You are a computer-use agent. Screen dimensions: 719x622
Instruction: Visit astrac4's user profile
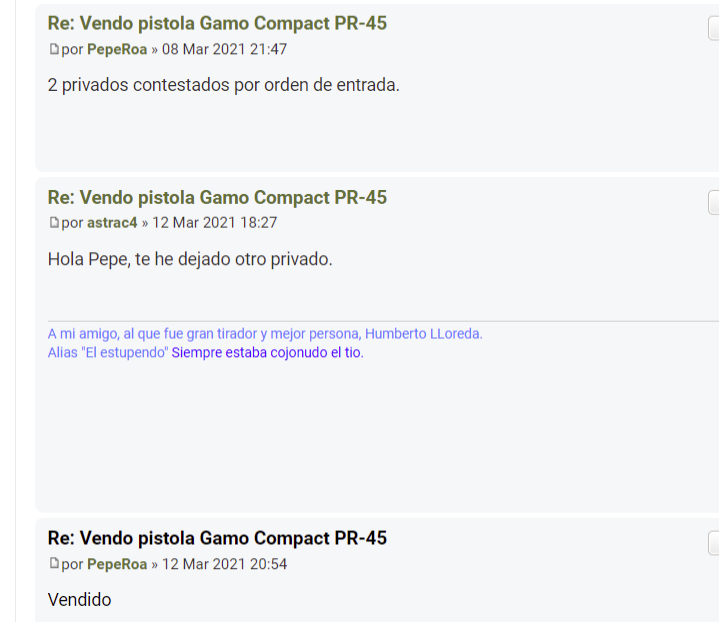tap(112, 223)
